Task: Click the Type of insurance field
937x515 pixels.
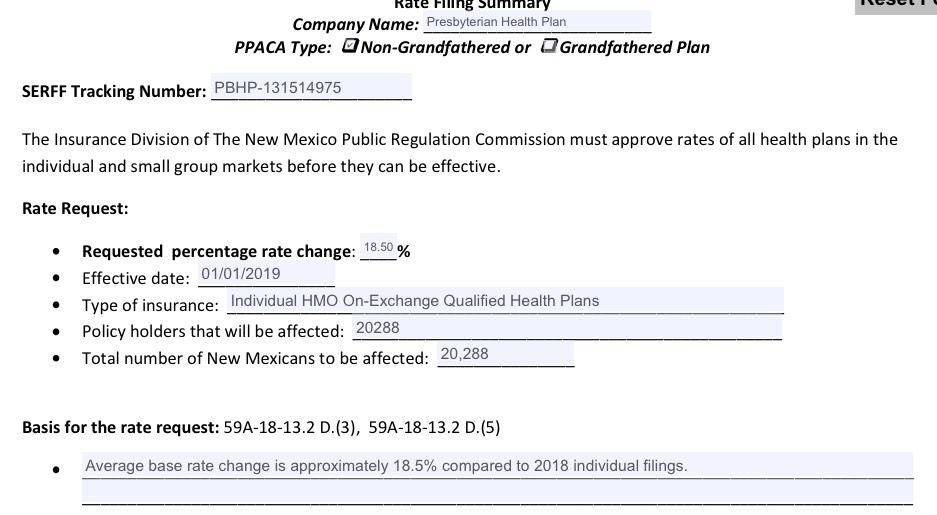Action: (x=505, y=301)
